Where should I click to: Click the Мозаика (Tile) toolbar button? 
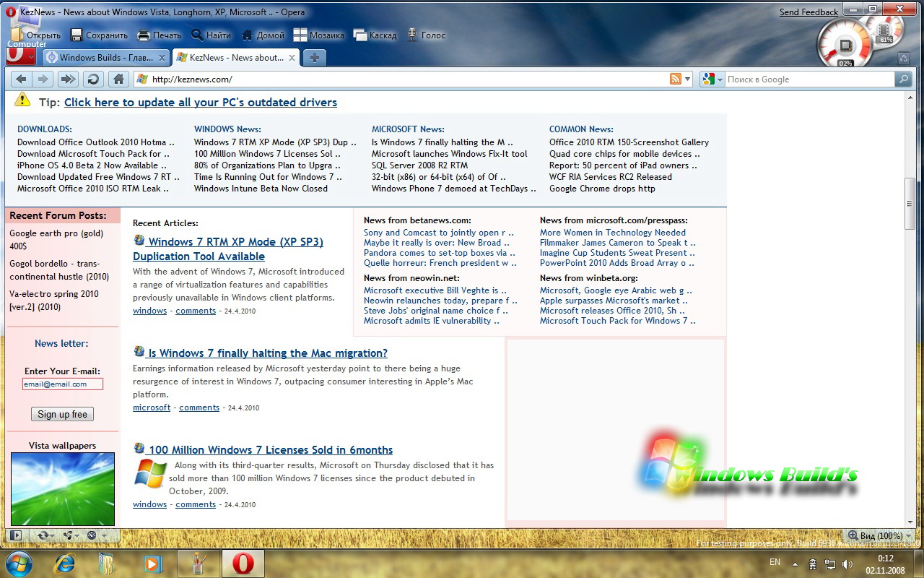pos(319,35)
